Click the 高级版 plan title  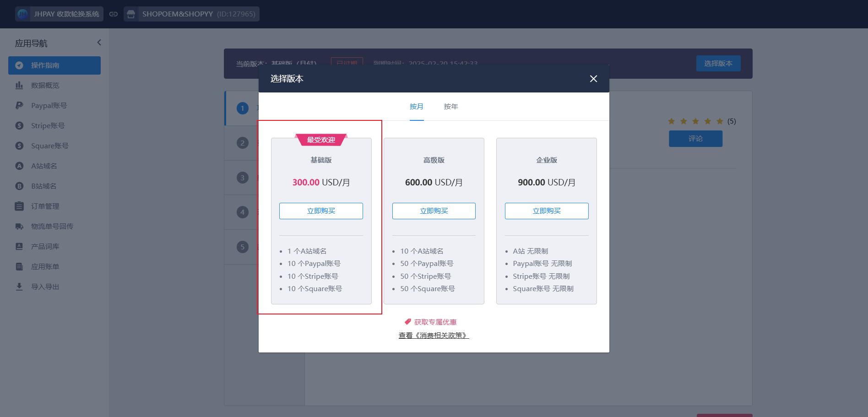434,160
